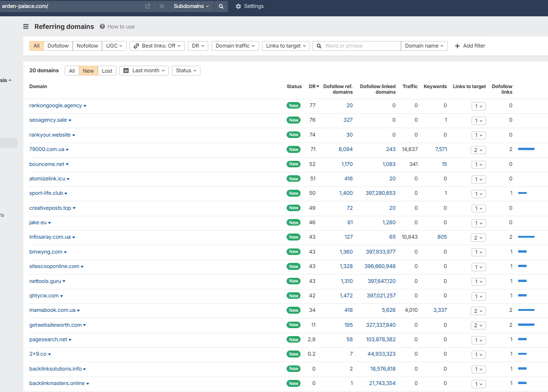Switch to Lost domains toggle
Image resolution: width=548 pixels, height=392 pixels.
[107, 71]
